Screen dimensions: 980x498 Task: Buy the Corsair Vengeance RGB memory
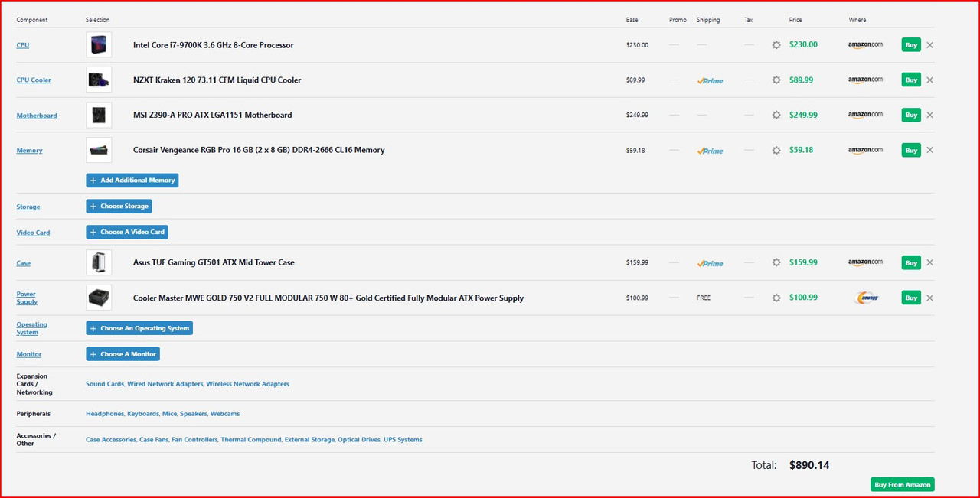[x=911, y=151]
